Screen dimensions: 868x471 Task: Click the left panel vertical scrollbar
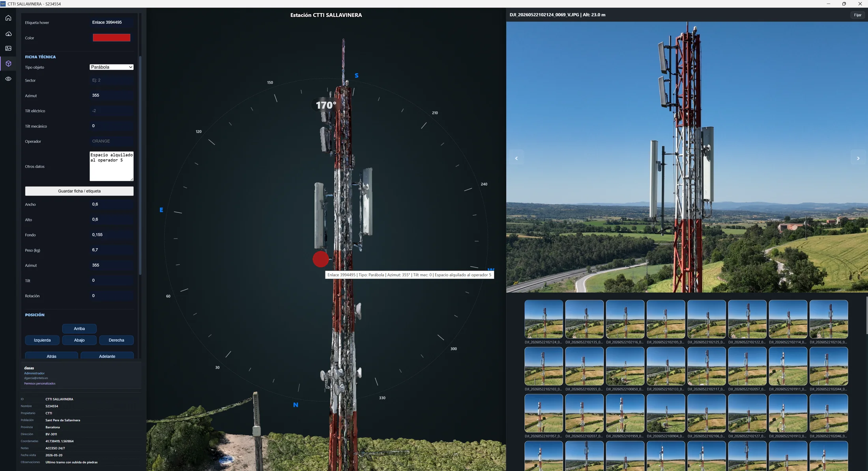pos(140,166)
